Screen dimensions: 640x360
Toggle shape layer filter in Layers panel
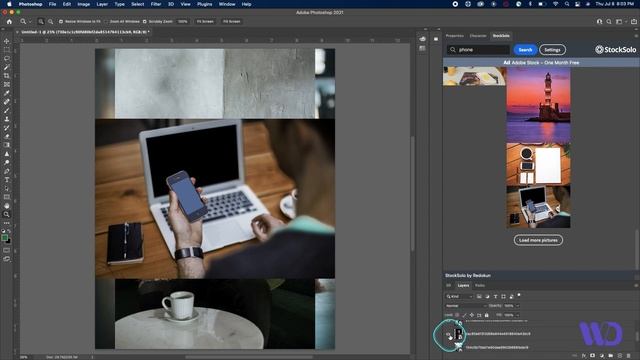pos(503,296)
